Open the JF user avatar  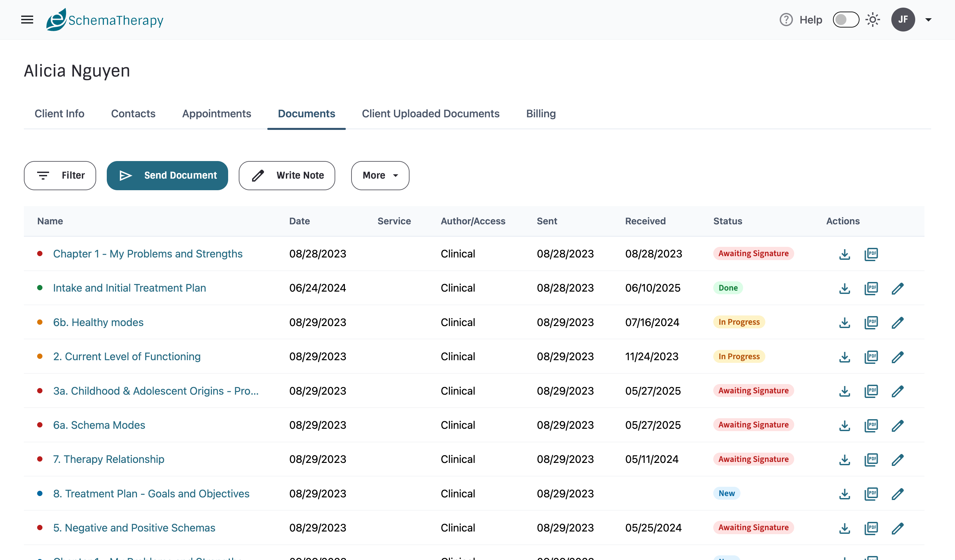tap(903, 20)
